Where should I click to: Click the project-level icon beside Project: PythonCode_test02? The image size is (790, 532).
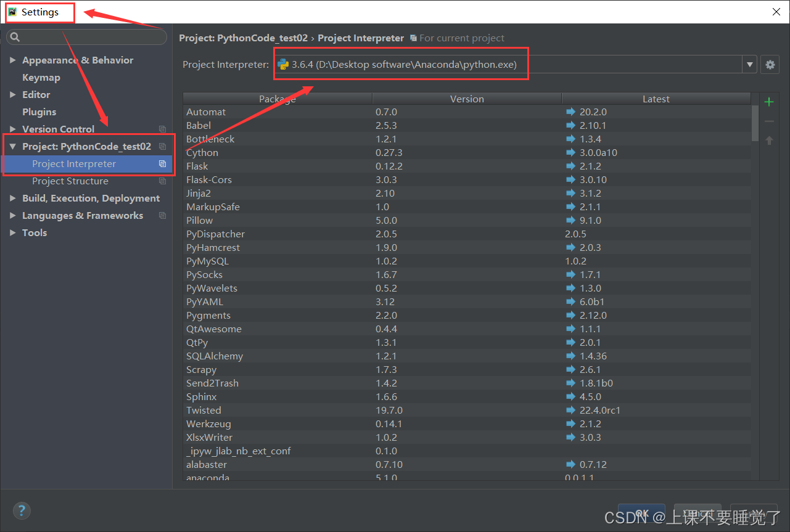(x=162, y=147)
